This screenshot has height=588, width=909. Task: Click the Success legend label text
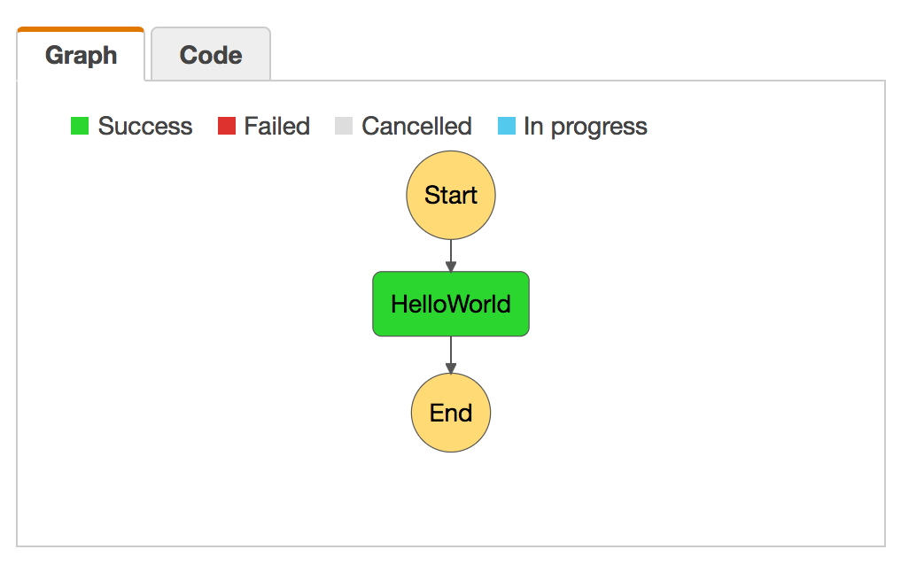point(144,125)
